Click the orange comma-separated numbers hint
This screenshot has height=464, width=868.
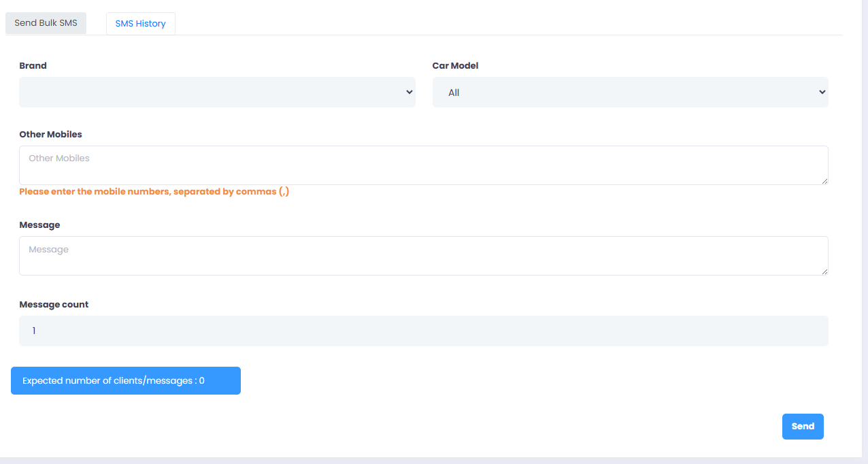coord(154,192)
